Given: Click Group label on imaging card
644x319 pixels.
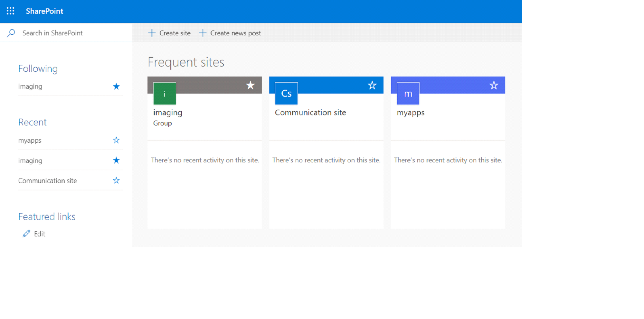Looking at the screenshot, I should (x=163, y=123).
